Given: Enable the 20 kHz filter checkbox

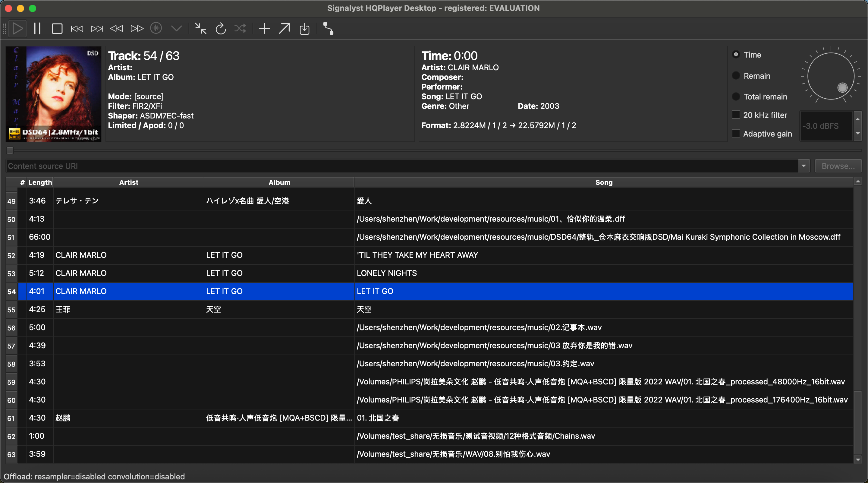Looking at the screenshot, I should pyautogui.click(x=736, y=115).
